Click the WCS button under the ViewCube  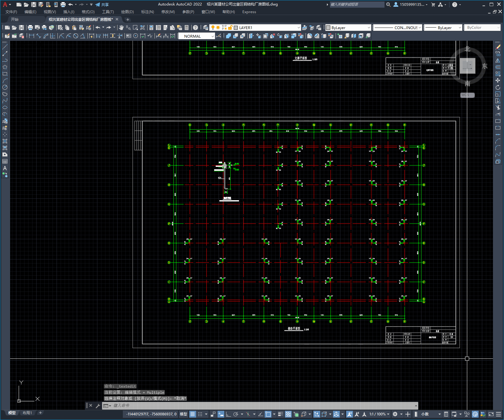click(x=467, y=95)
